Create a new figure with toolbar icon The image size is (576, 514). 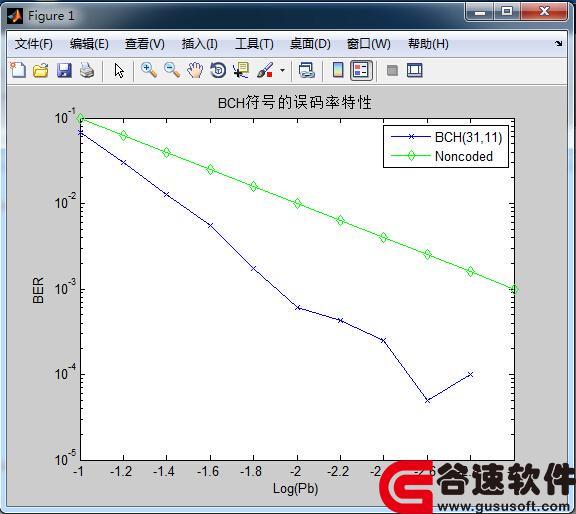point(18,70)
